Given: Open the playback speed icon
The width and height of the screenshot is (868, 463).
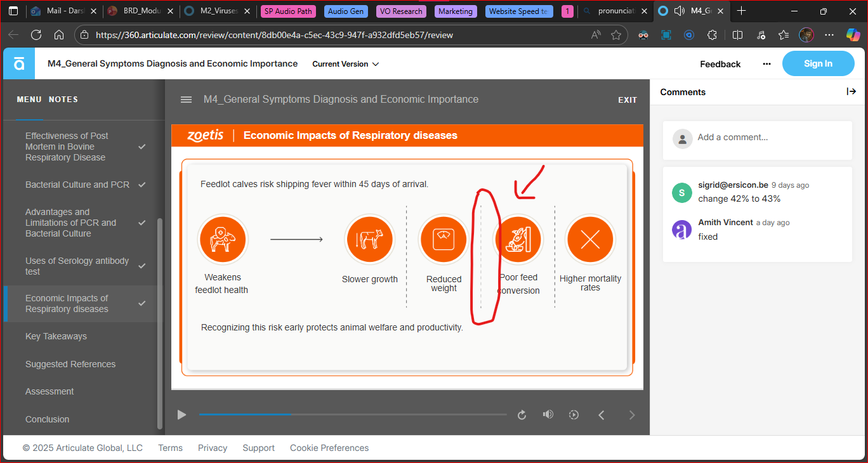Looking at the screenshot, I should point(574,415).
